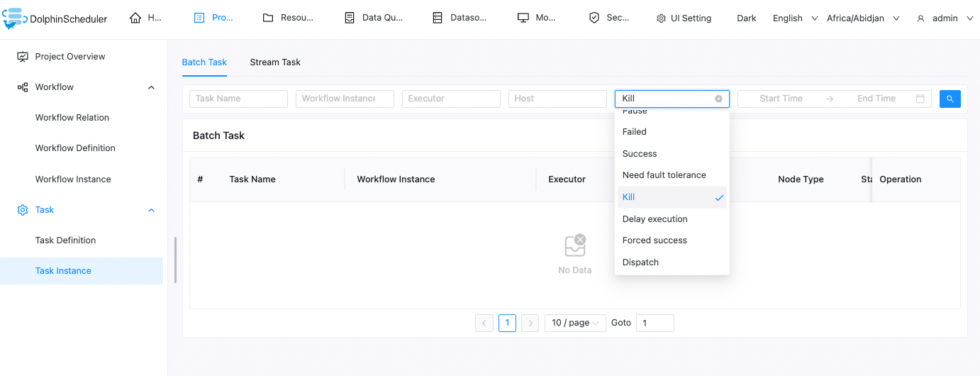Open the Security menu
Screen dimensions: 980x376
pyautogui.click(x=609, y=18)
